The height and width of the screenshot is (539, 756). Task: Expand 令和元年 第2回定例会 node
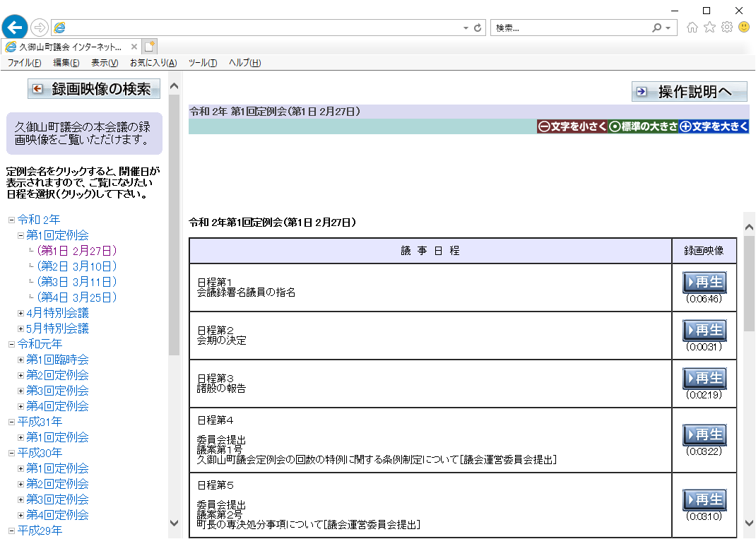(x=20, y=375)
